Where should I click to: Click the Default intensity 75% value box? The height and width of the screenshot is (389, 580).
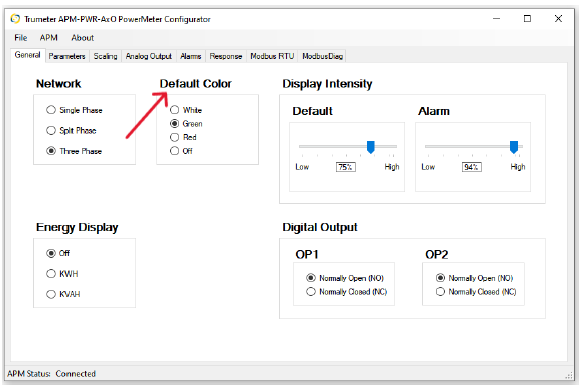345,167
